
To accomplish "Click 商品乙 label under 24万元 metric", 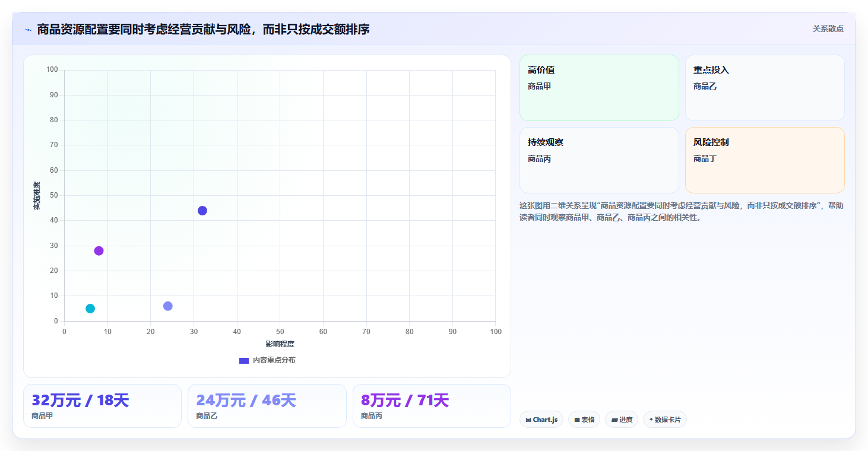I will [x=207, y=416].
